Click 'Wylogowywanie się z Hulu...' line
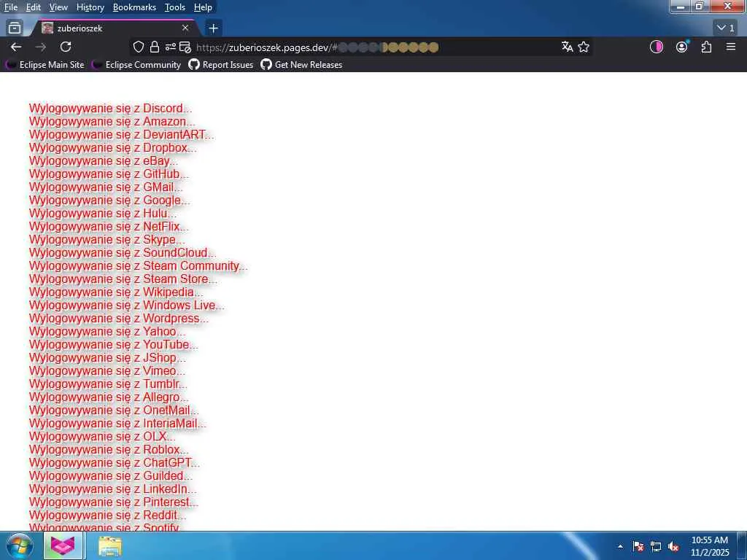 tap(102, 213)
